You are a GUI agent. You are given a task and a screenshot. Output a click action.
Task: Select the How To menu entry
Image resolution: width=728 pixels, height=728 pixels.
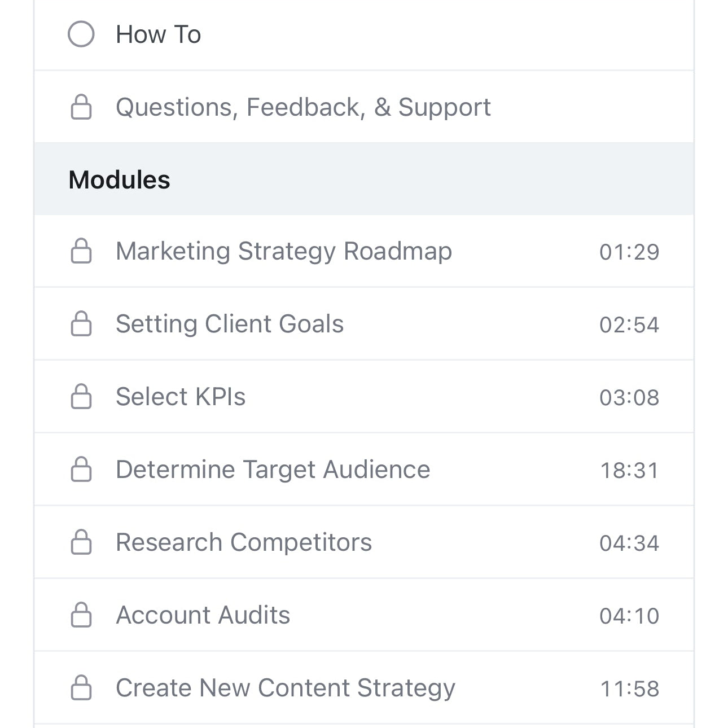point(158,34)
